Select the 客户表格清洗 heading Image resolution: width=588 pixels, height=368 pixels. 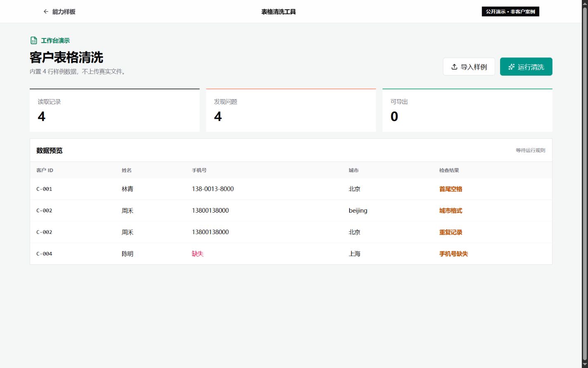pos(66,57)
